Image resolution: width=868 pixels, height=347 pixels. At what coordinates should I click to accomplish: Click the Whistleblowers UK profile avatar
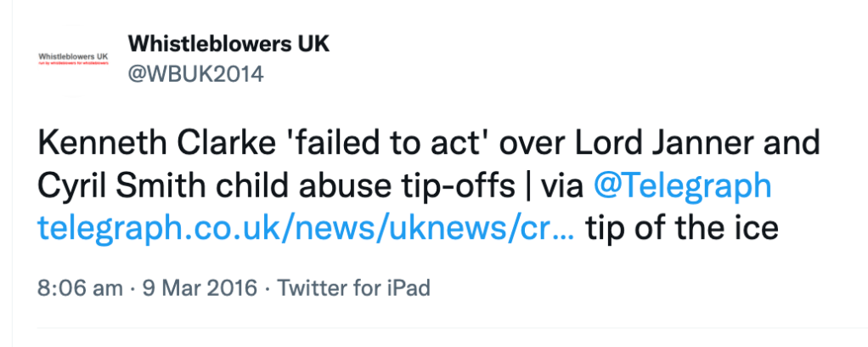71,57
